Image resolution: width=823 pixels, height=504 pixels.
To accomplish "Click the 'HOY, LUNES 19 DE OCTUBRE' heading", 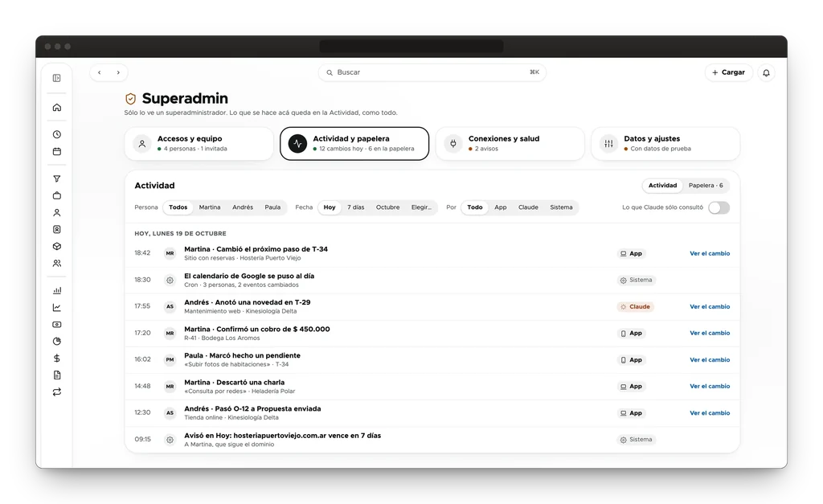I will pos(181,234).
